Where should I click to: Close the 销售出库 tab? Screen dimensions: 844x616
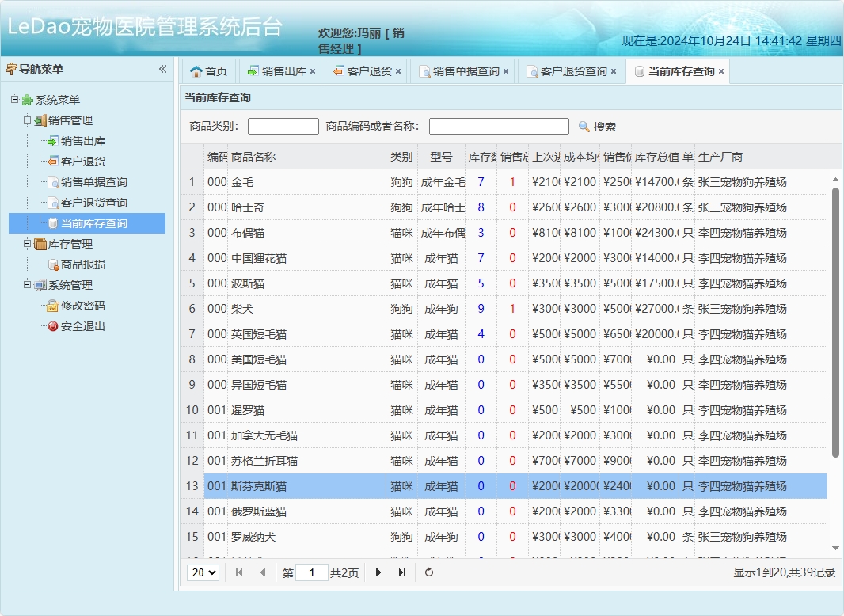(x=314, y=71)
